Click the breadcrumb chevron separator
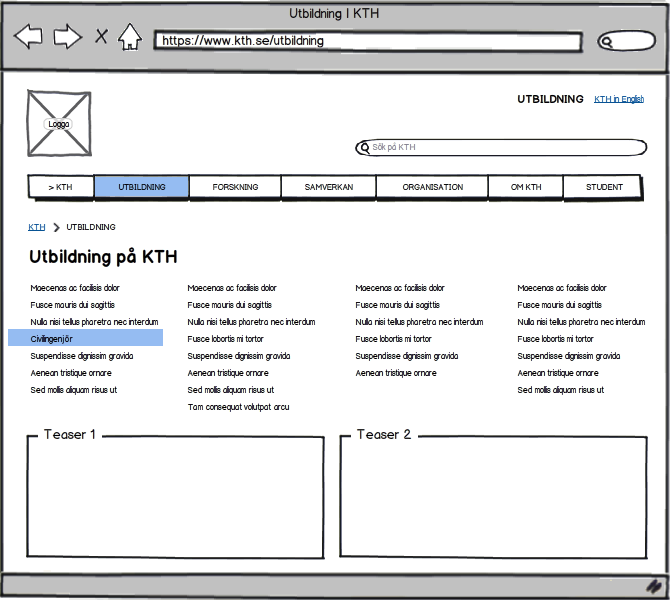This screenshot has height=600, width=670. tap(56, 227)
